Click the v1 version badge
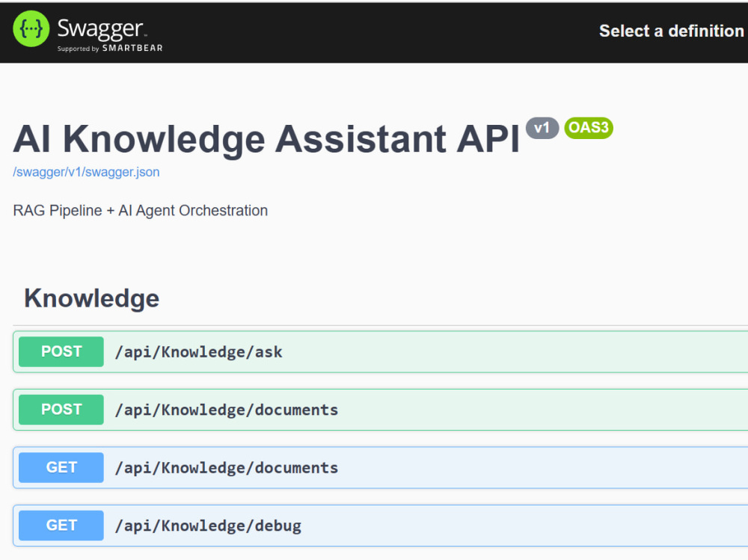Image resolution: width=748 pixels, height=560 pixels. [542, 128]
